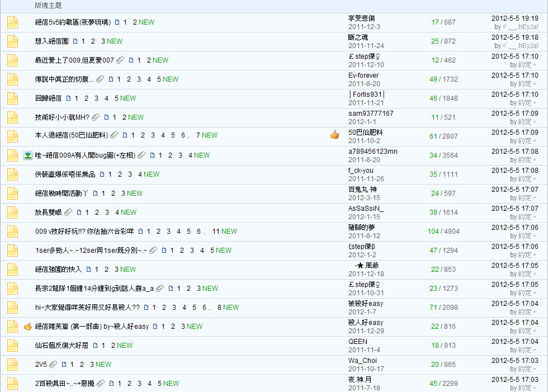The height and width of the screenshot is (392, 548).
Task: Click the 版塊主題 section header
Action: coord(48,6)
